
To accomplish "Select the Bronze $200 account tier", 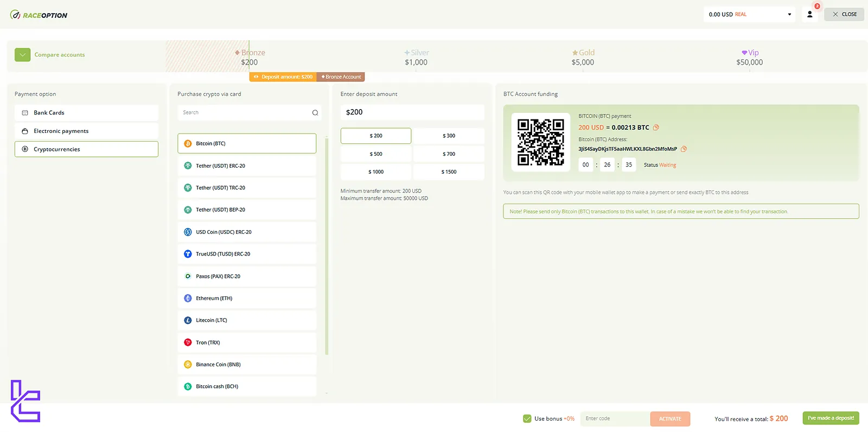I will coord(250,57).
